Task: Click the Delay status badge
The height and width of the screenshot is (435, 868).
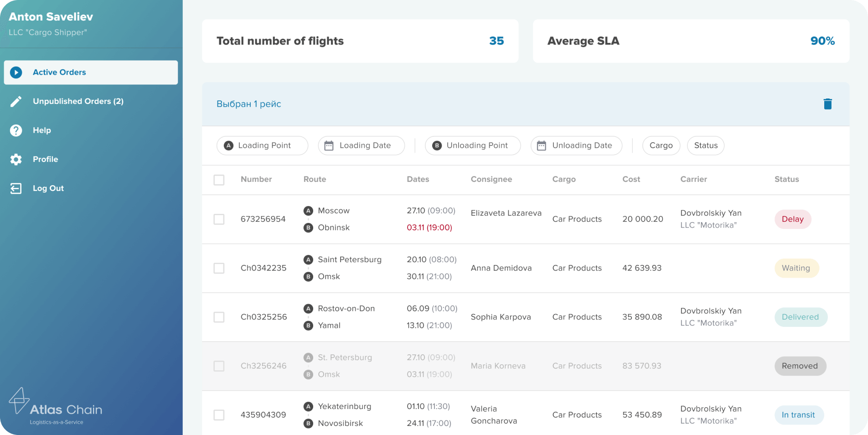Action: point(792,219)
